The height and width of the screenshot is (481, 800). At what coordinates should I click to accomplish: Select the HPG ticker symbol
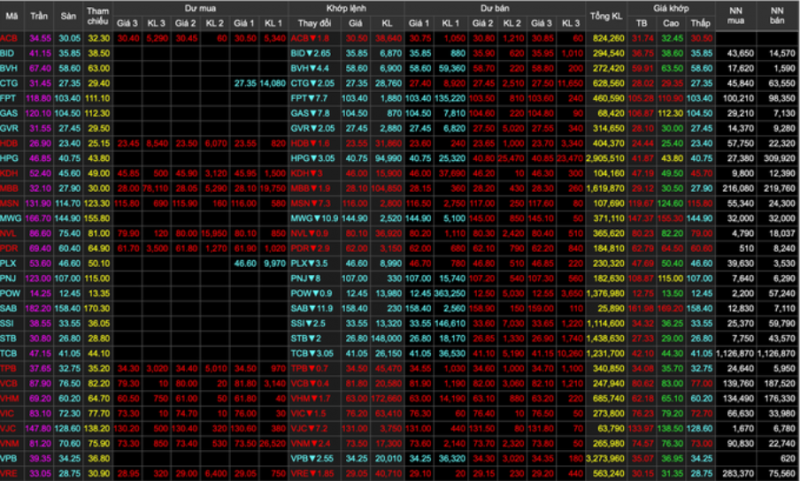click(x=9, y=158)
